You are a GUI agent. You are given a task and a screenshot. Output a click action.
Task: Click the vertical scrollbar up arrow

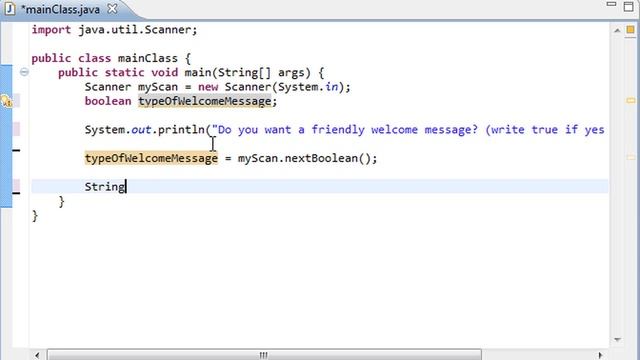pyautogui.click(x=617, y=30)
